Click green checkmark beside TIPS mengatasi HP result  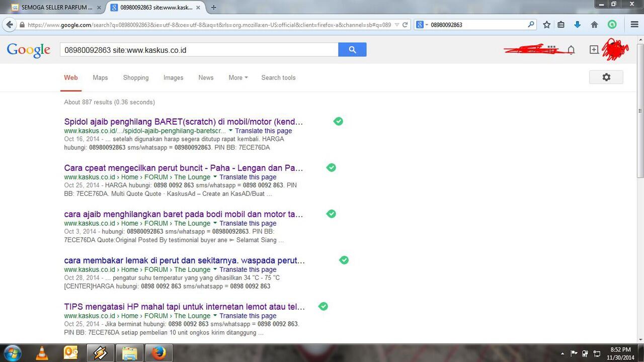[x=323, y=307]
